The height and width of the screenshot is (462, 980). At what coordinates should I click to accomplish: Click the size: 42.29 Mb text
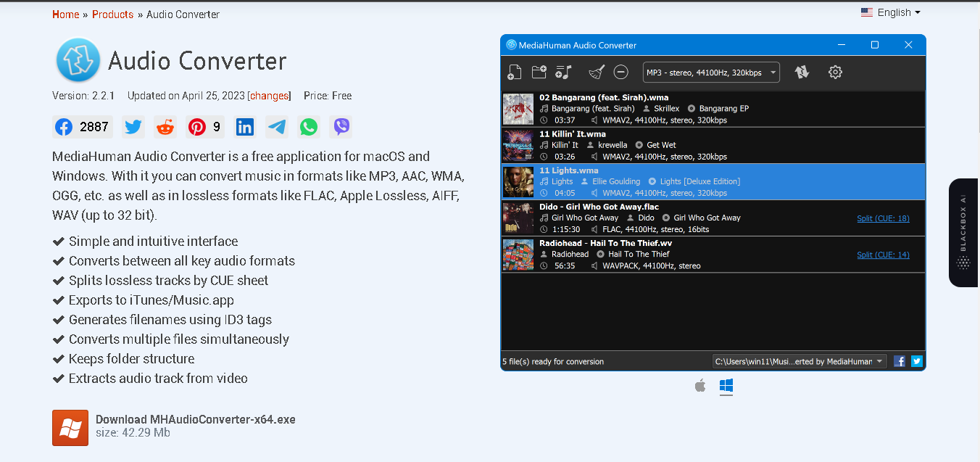tap(133, 433)
